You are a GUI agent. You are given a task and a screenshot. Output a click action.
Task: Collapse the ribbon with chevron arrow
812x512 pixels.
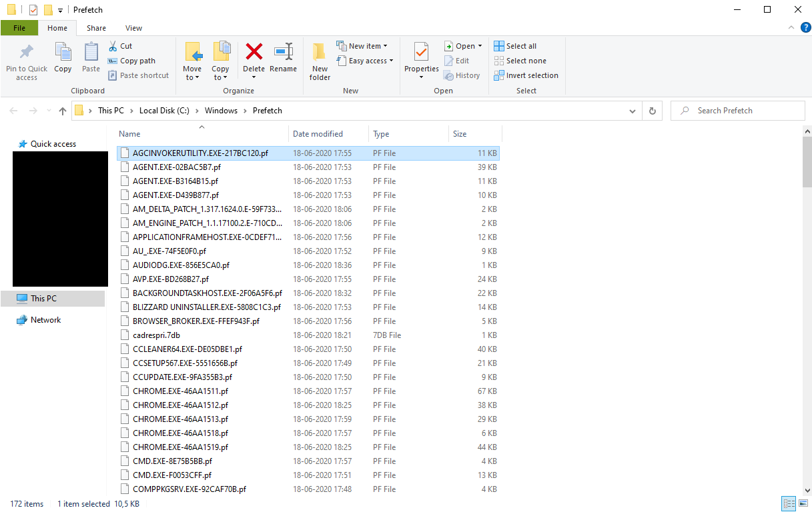coord(791,28)
